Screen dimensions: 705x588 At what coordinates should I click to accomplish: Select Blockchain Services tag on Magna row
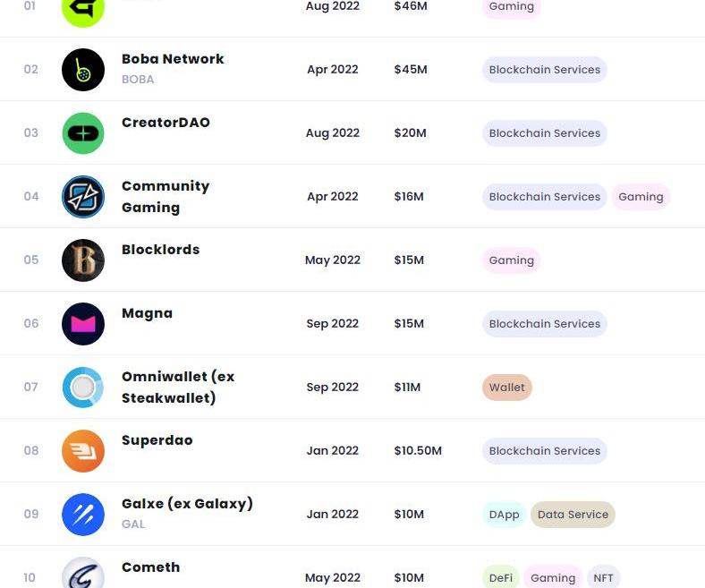pos(544,324)
